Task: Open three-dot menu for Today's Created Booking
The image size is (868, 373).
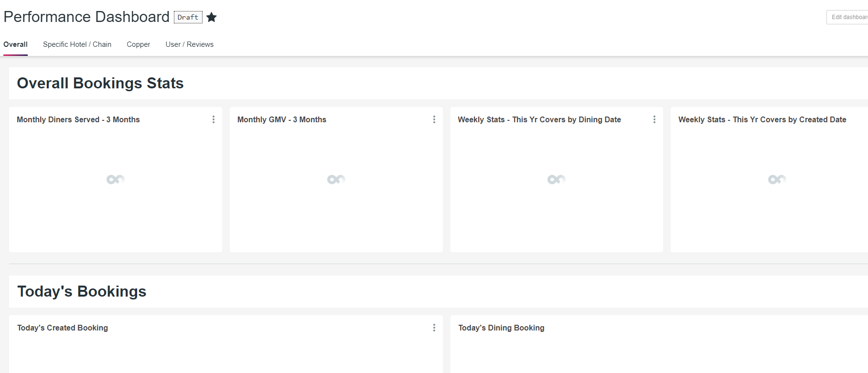Action: click(434, 328)
